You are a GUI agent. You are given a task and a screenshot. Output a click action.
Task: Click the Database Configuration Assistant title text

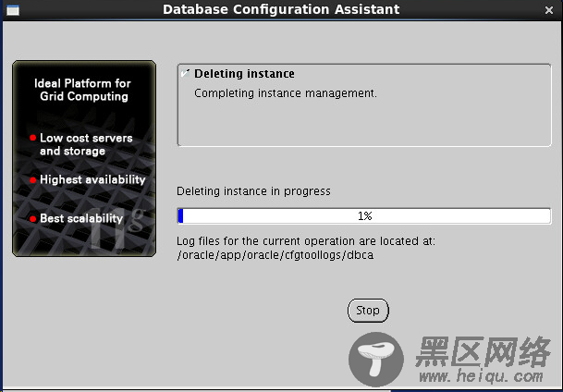point(281,9)
